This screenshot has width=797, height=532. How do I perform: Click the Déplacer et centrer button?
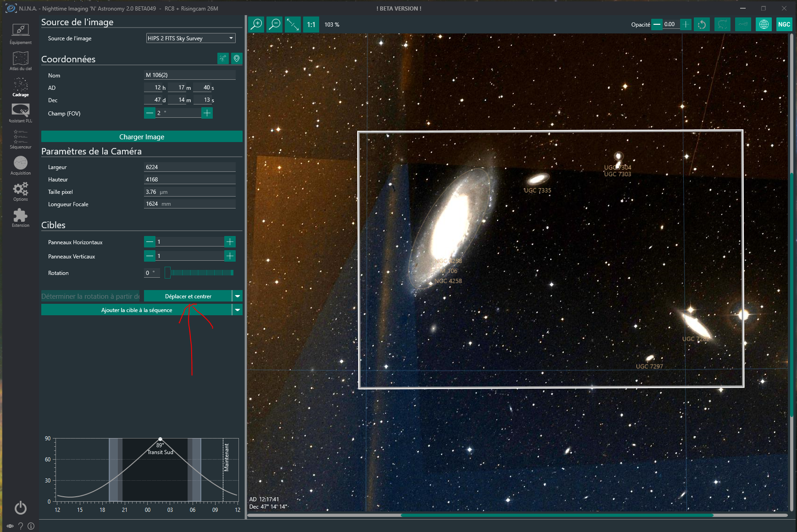[x=188, y=296]
